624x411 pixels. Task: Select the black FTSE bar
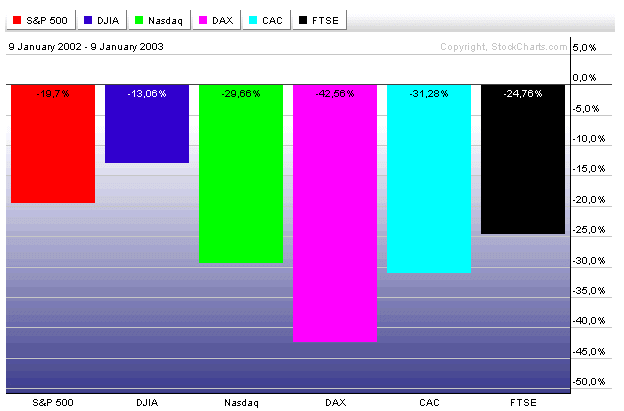click(523, 159)
